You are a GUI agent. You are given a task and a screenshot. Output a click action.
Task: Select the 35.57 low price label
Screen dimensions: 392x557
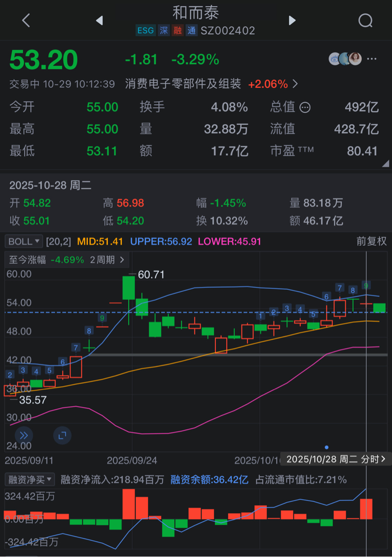(x=33, y=400)
